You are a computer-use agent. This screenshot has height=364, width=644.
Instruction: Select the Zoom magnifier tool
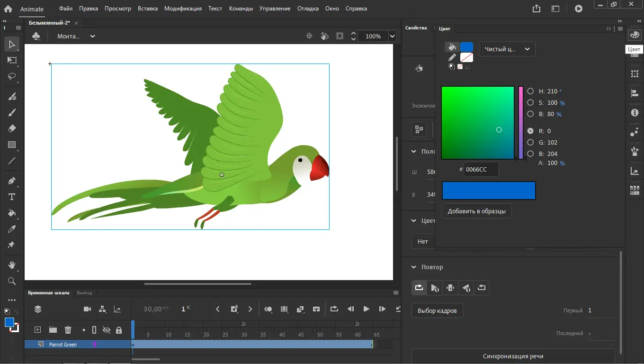point(12,281)
